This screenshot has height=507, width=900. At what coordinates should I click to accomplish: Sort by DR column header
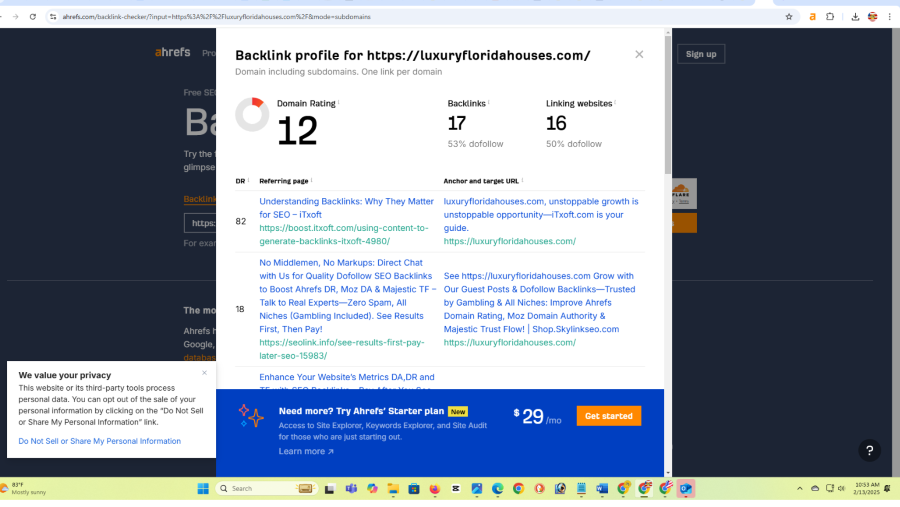[x=242, y=181]
